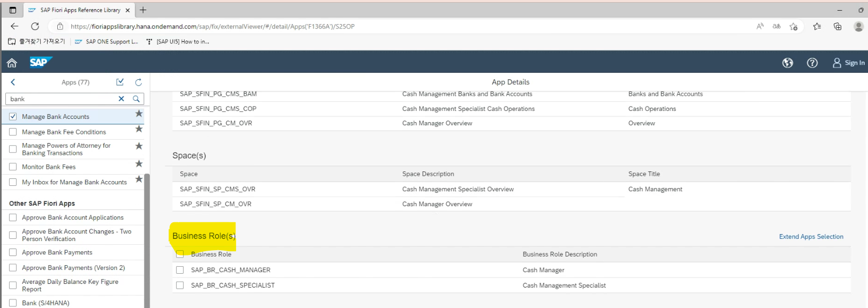Click the Space Description column header
This screenshot has height=308, width=868.
point(428,174)
